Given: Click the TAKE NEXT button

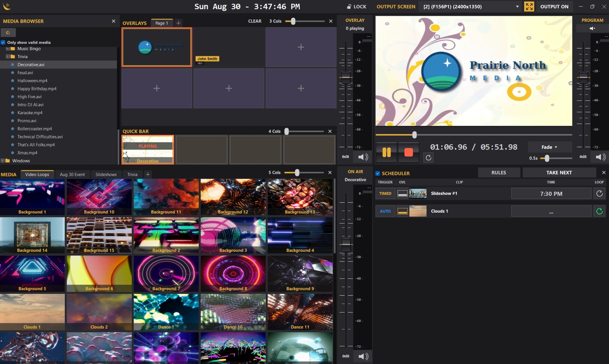Looking at the screenshot, I should click(559, 173).
